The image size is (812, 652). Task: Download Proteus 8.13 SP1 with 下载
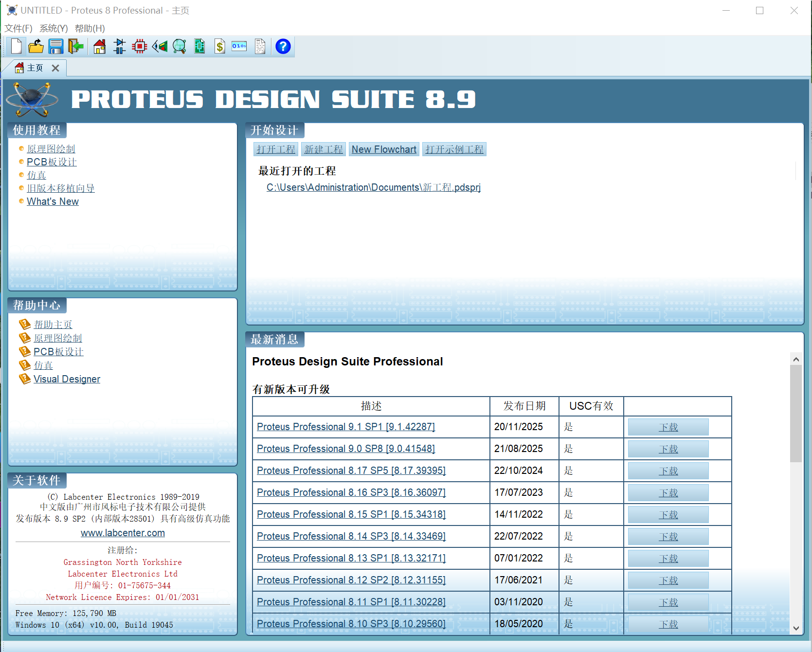pos(668,559)
